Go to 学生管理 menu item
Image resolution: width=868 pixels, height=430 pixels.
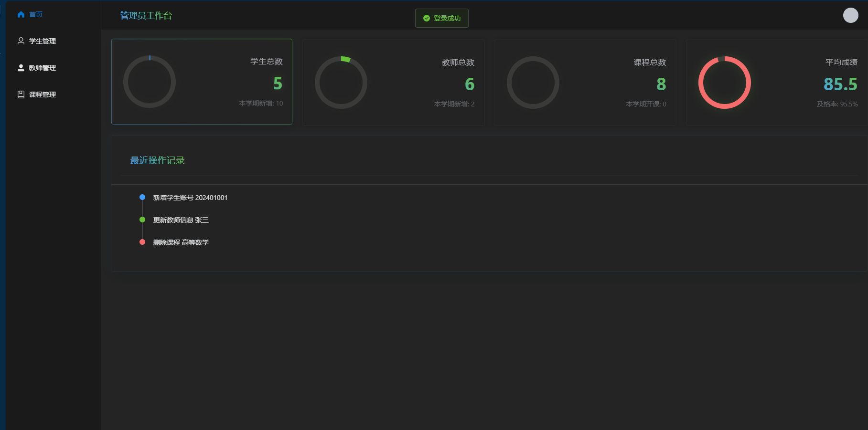click(x=43, y=41)
